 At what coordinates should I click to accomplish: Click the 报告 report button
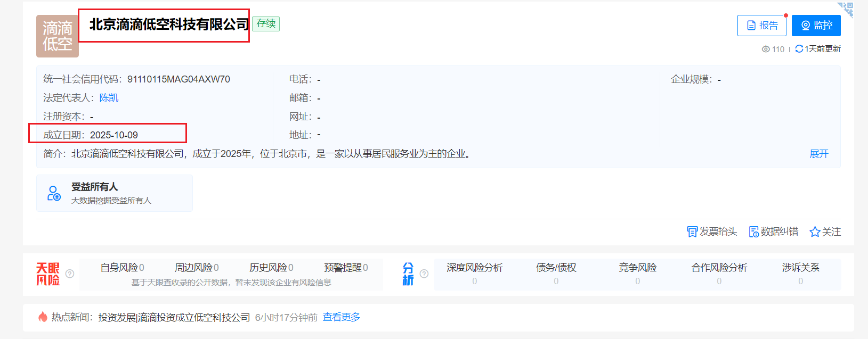pos(761,26)
